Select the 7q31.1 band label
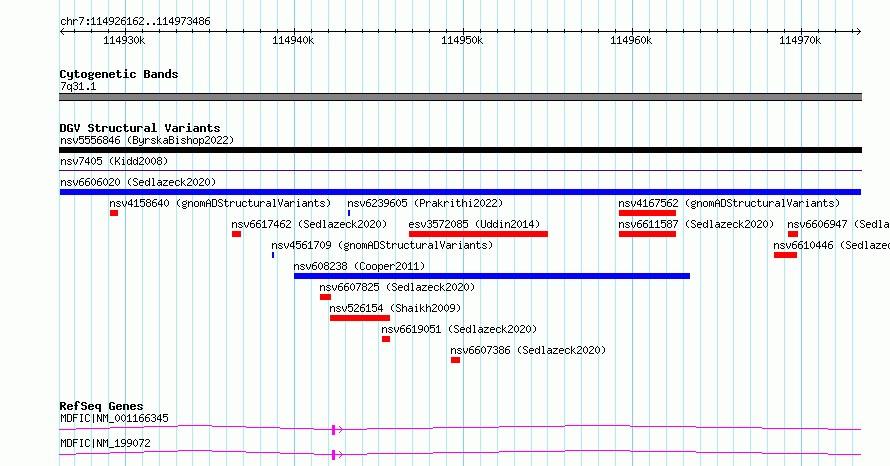 [x=78, y=86]
